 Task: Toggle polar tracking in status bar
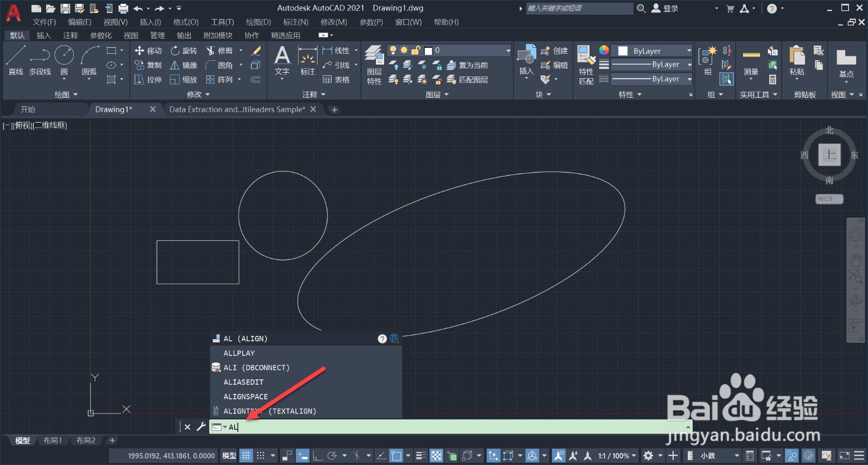click(x=332, y=456)
